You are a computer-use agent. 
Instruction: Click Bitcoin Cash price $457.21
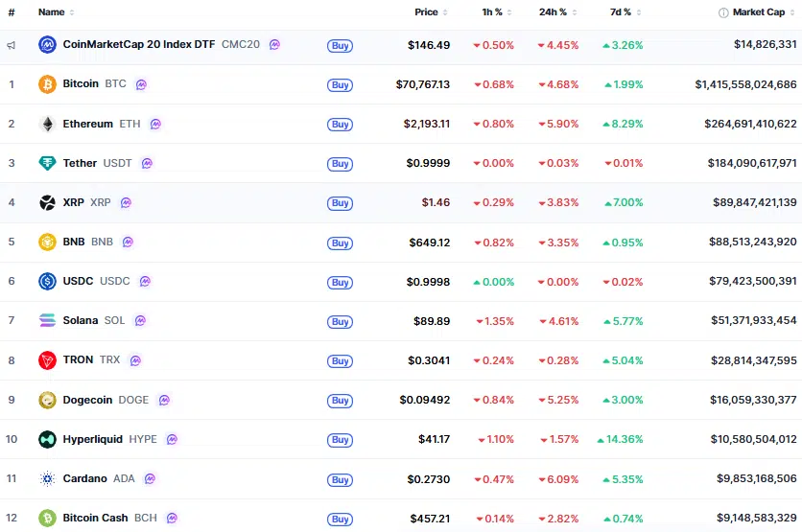[x=430, y=519]
